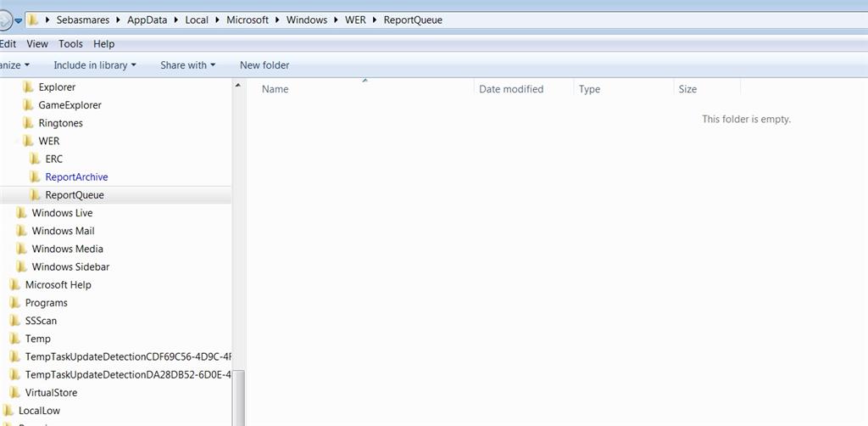Viewport: 868px width, 426px height.
Task: Create a New folder
Action: (264, 65)
